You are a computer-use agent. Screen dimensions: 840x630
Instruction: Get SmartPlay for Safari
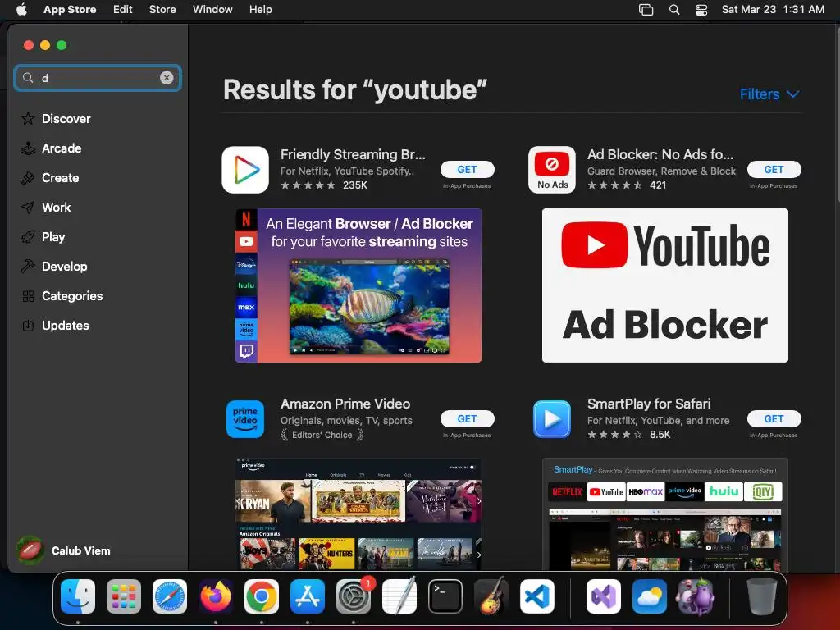[x=774, y=418]
